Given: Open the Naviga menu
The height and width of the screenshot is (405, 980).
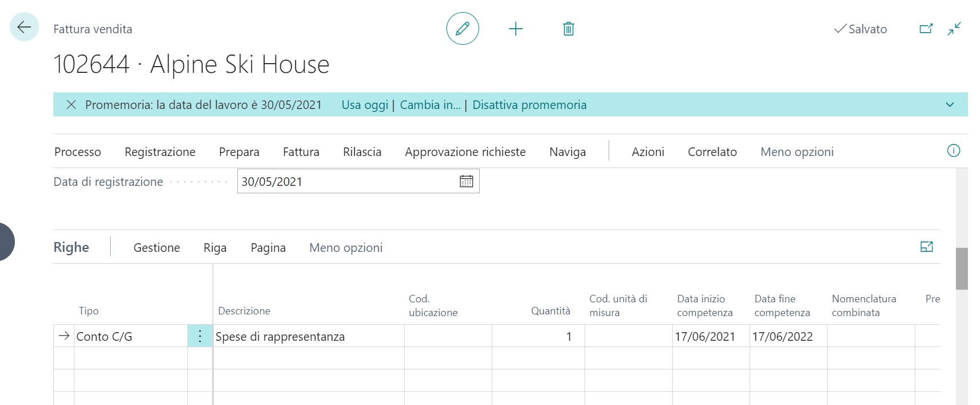Looking at the screenshot, I should point(567,152).
